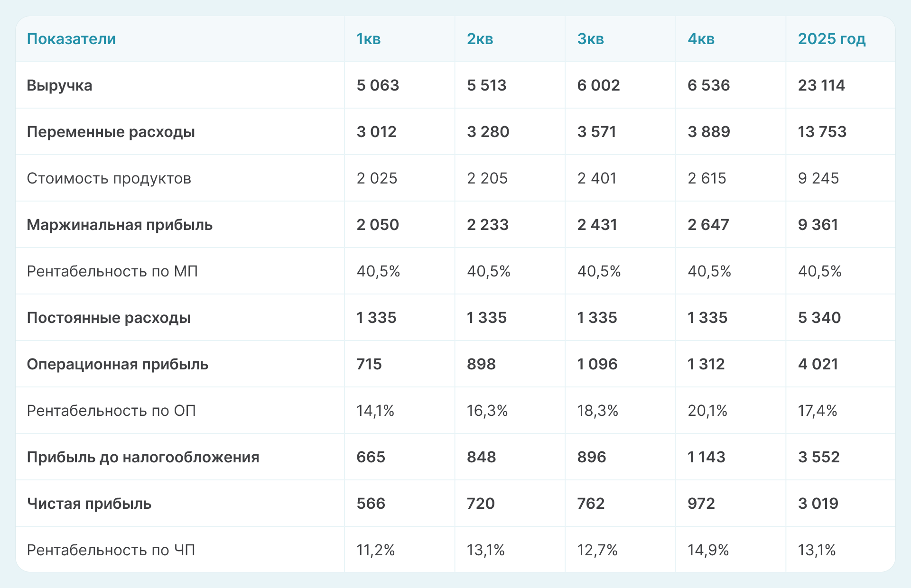Select the Выручка row label
The width and height of the screenshot is (911, 588).
[x=59, y=85]
